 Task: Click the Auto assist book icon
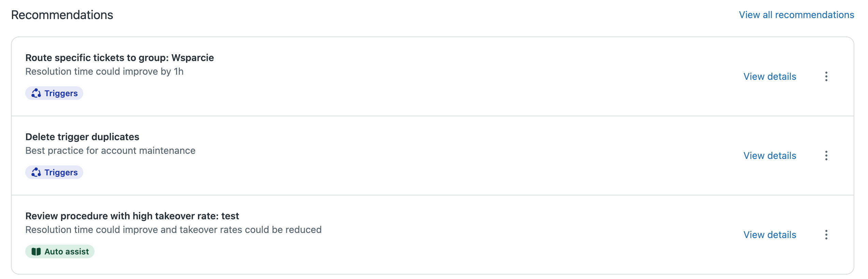(36, 251)
